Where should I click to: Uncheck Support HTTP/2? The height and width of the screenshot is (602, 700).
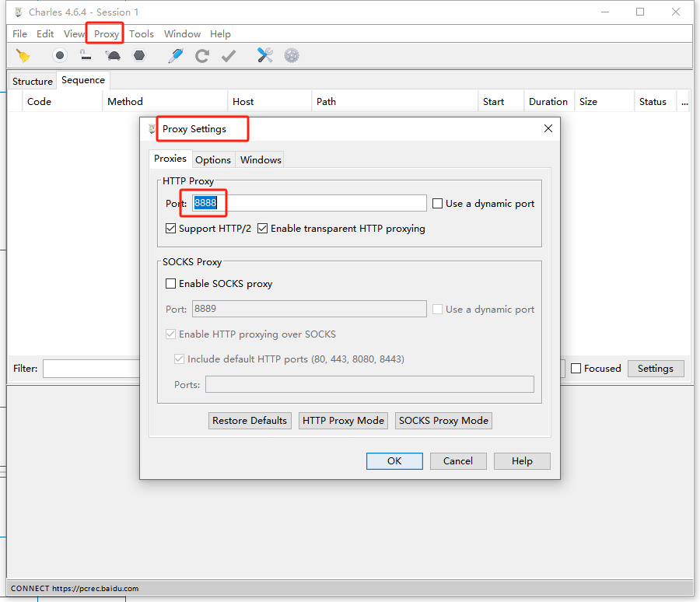pyautogui.click(x=170, y=229)
